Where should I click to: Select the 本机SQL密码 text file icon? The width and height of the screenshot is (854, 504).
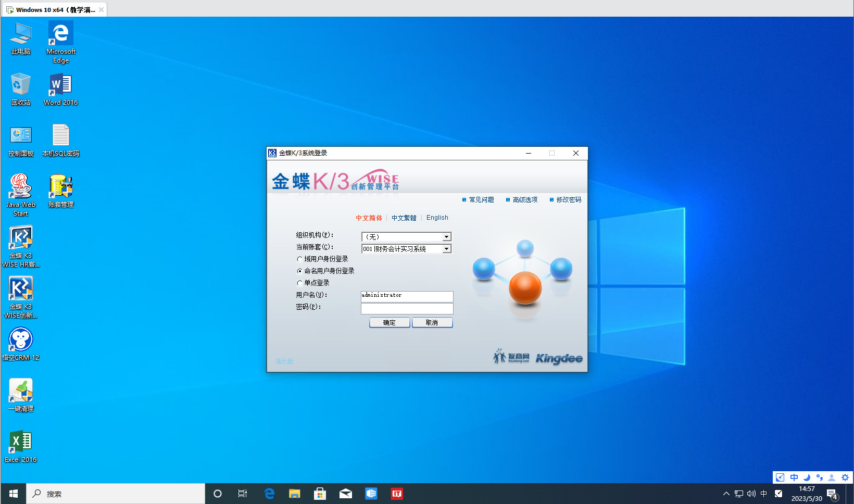pos(61,140)
